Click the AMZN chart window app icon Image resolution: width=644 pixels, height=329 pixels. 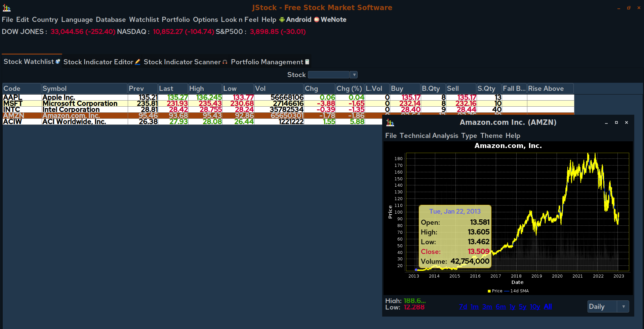[390, 122]
